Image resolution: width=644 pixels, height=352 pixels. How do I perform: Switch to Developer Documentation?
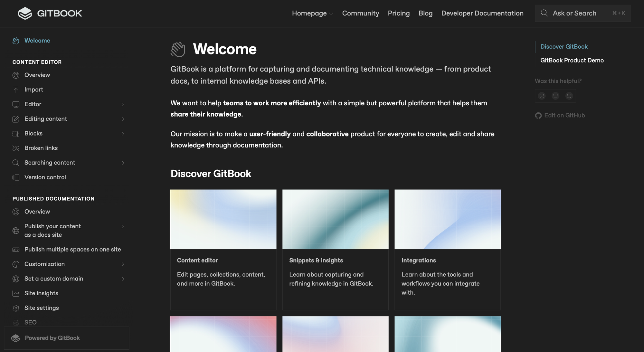tap(482, 13)
